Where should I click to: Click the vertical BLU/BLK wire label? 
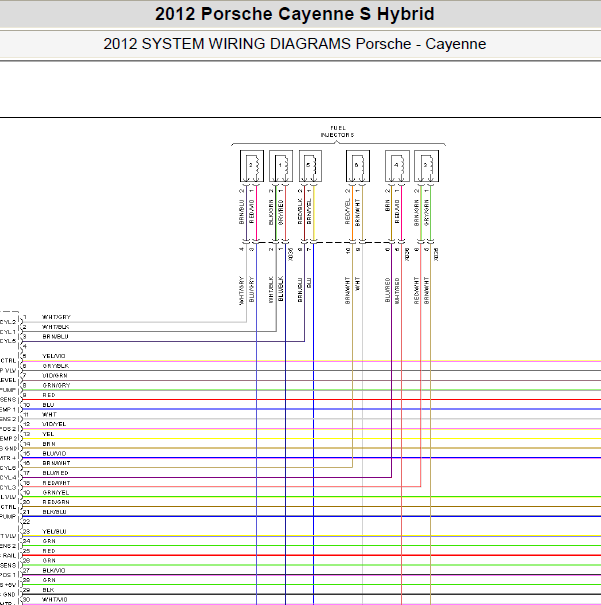pos(281,289)
